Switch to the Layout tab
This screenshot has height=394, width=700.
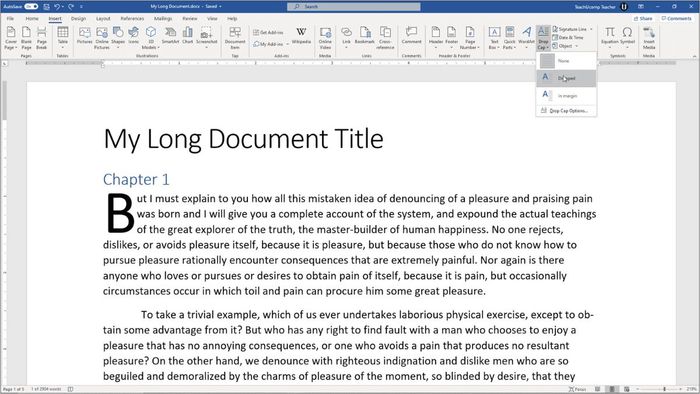coord(103,19)
